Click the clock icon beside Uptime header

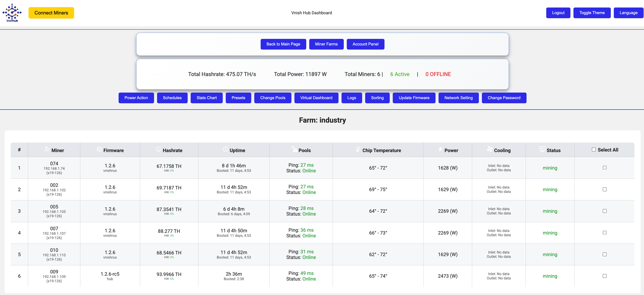pyautogui.click(x=225, y=149)
